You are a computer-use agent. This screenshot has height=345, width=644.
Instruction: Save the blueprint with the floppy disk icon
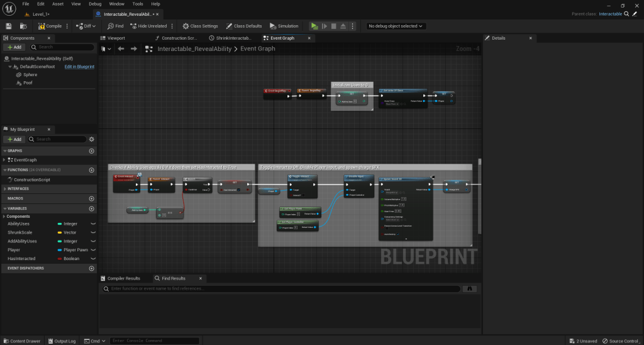[9, 26]
